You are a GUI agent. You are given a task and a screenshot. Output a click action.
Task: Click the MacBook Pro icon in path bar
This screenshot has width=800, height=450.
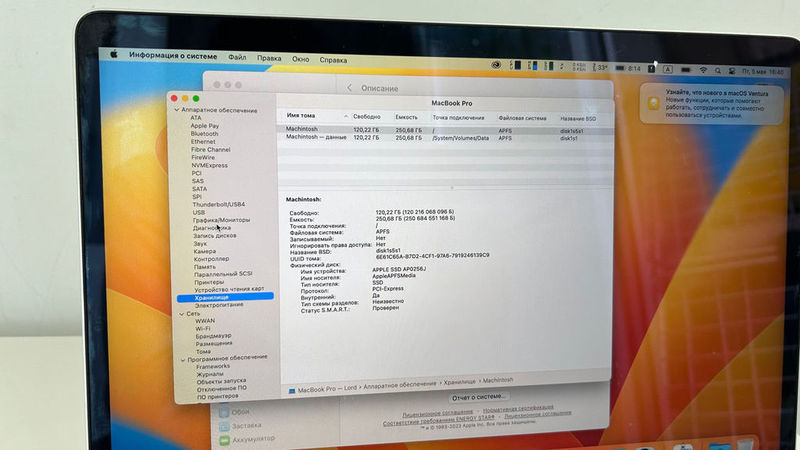click(292, 391)
